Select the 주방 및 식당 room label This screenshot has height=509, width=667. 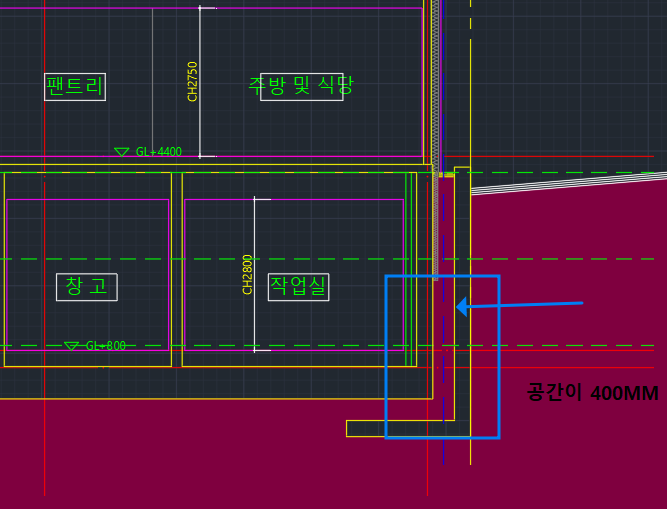pyautogui.click(x=301, y=86)
